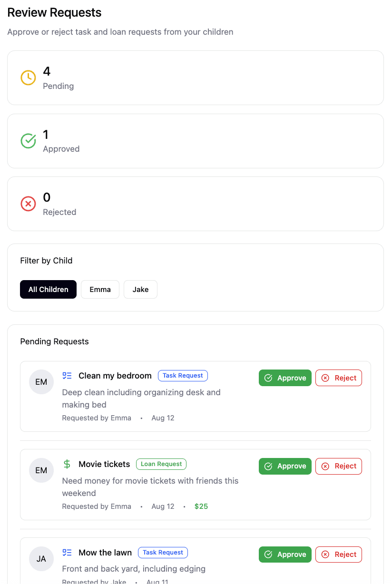Approve the Clean my bedroom request

(285, 378)
